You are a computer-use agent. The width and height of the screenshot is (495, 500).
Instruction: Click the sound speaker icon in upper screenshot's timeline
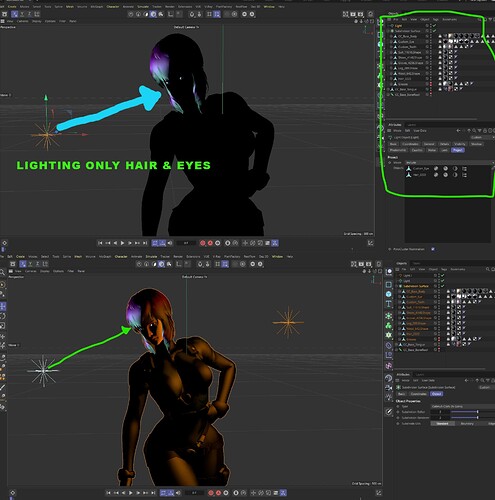point(170,243)
